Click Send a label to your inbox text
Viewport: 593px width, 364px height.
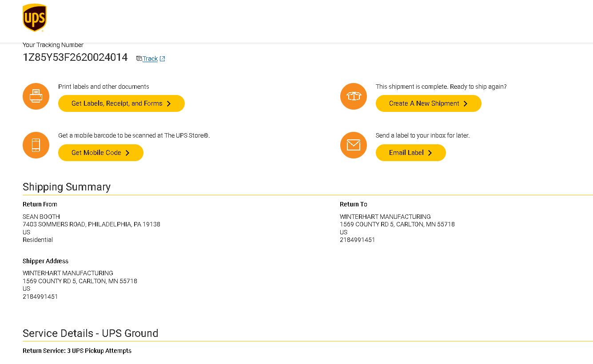click(422, 135)
